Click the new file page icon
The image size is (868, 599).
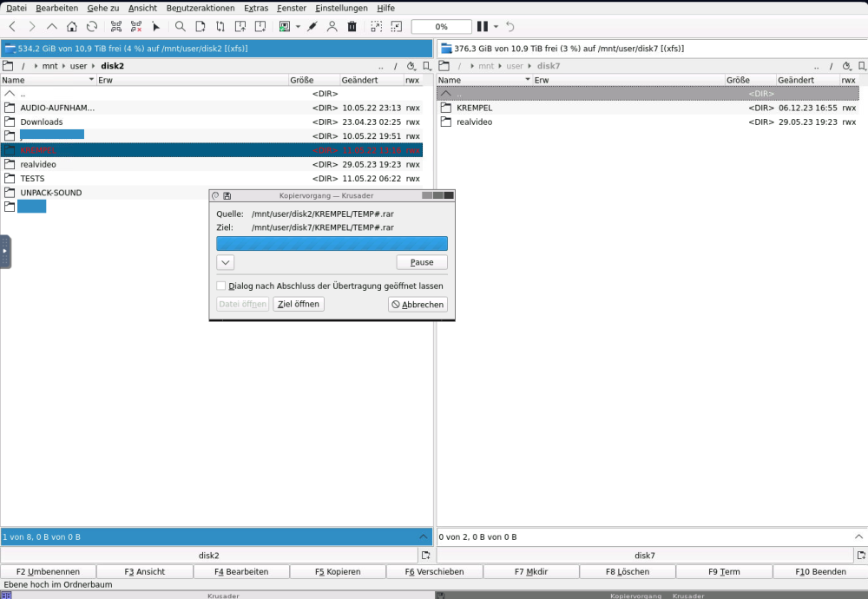[201, 27]
